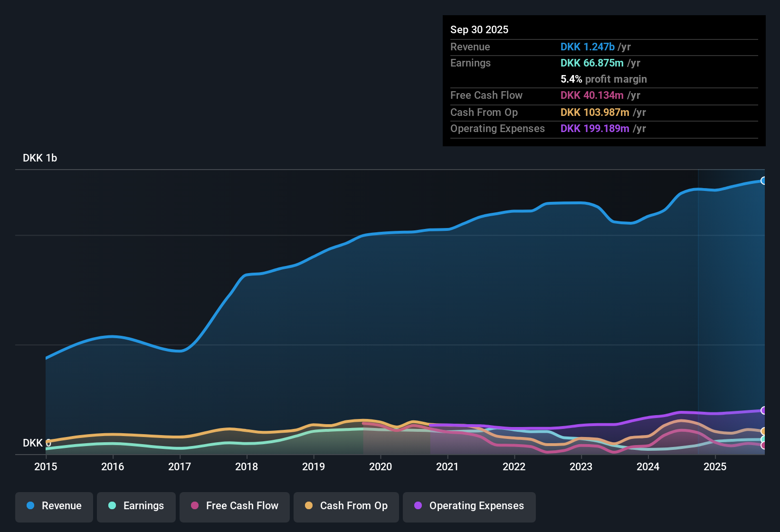Toggle the Free Cash Flow series visibility

point(234,506)
